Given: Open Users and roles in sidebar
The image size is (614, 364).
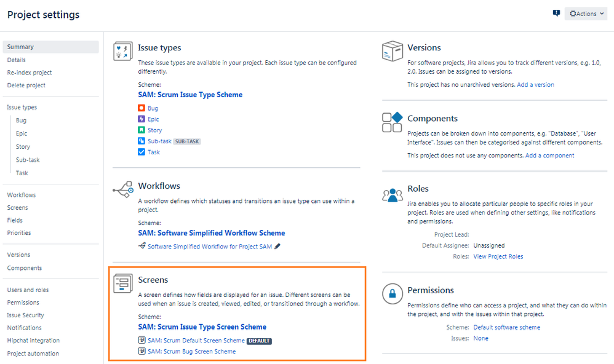Looking at the screenshot, I should click(28, 290).
